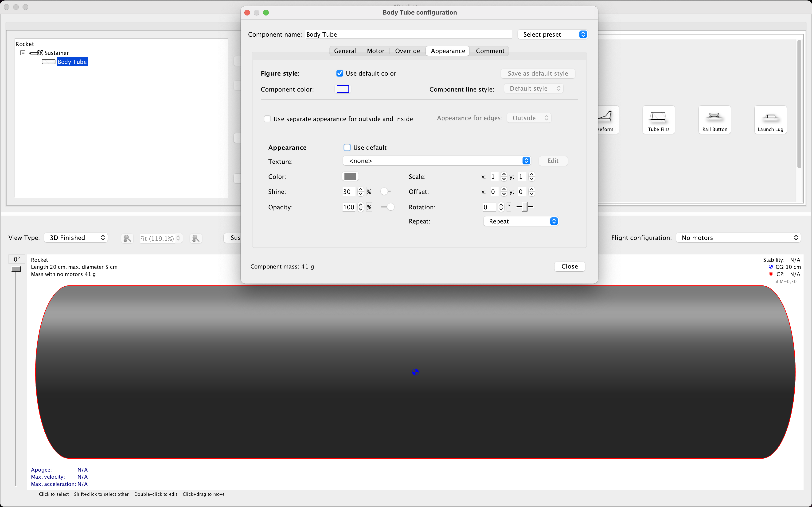Image resolution: width=812 pixels, height=507 pixels.
Task: Enable separate appearance for outside and inside
Action: tap(267, 119)
